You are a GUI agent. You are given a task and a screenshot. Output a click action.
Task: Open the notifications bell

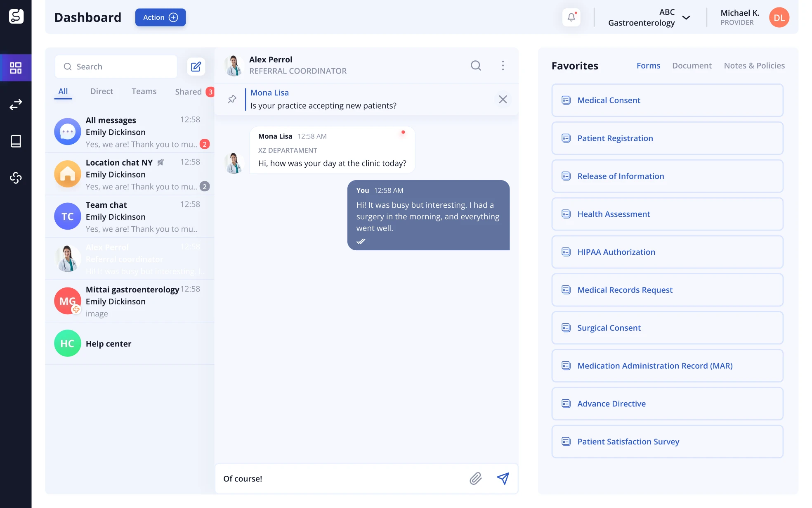pyautogui.click(x=571, y=17)
